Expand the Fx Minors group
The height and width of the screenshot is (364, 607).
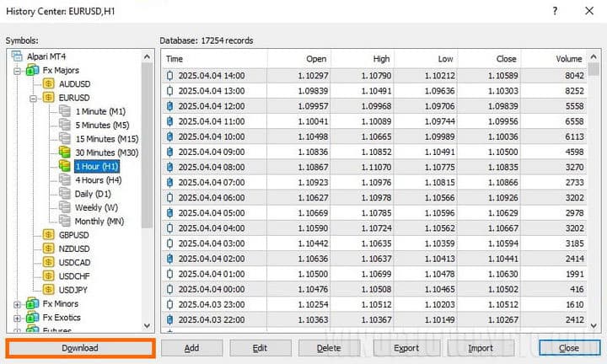tap(19, 303)
